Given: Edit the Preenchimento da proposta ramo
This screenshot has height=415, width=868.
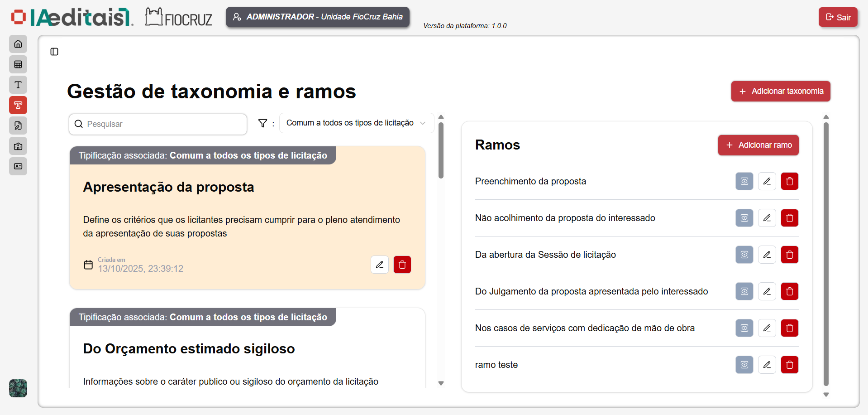Looking at the screenshot, I should (x=767, y=181).
